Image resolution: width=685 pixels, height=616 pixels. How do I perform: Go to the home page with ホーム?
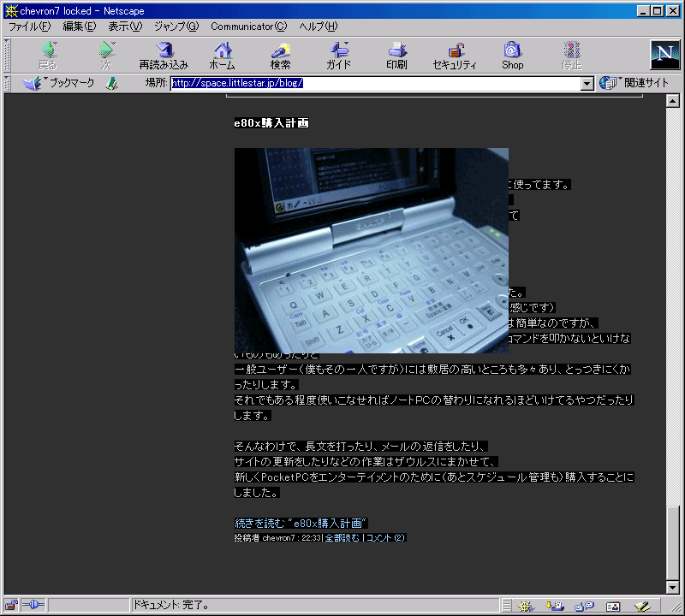223,56
